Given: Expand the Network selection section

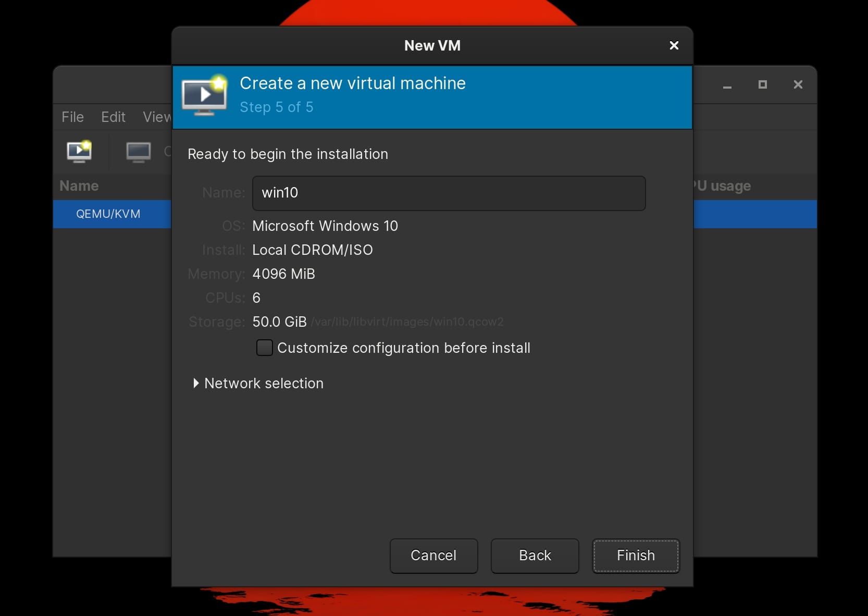Looking at the screenshot, I should (x=258, y=383).
